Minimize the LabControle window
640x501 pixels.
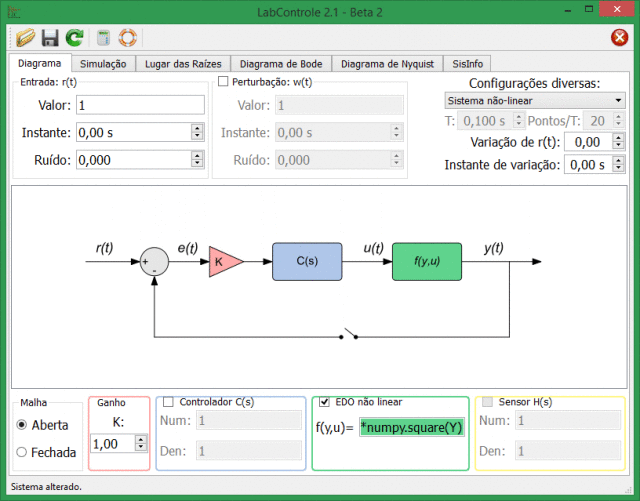click(568, 10)
